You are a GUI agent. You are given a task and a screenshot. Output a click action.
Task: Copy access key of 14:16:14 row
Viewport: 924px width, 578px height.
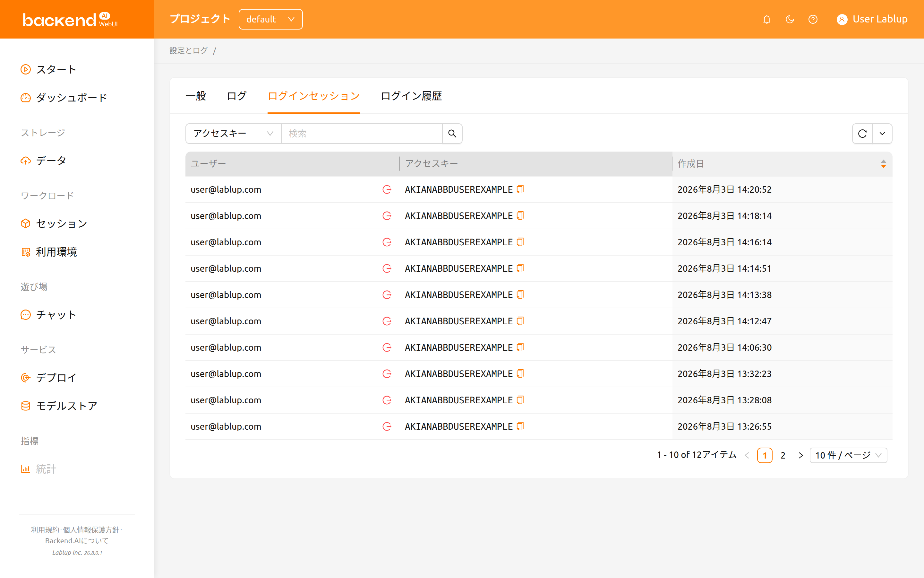520,242
